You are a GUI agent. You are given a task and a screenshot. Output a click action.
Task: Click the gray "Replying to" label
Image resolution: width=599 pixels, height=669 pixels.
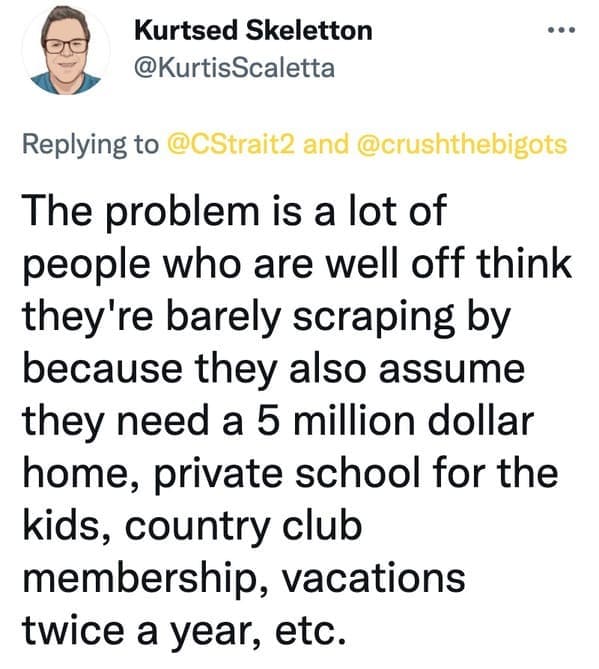(x=90, y=145)
